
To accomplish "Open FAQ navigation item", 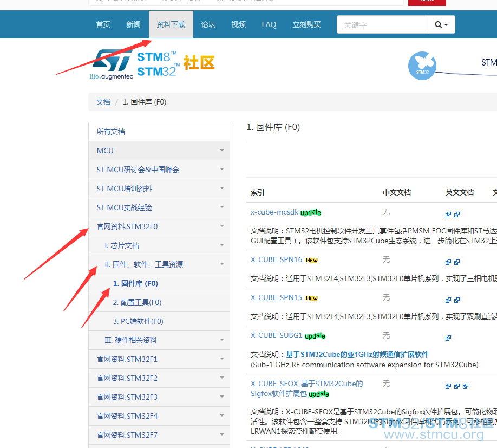I will [269, 24].
